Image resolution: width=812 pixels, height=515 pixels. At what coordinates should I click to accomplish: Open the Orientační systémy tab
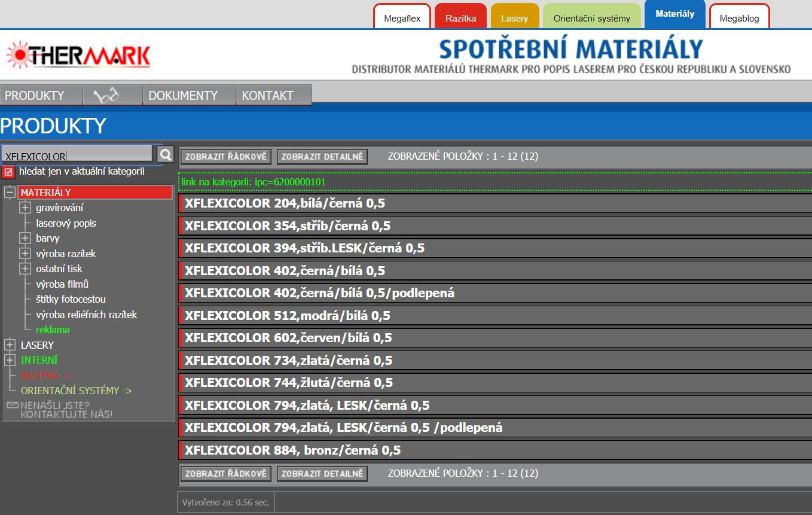(x=591, y=18)
